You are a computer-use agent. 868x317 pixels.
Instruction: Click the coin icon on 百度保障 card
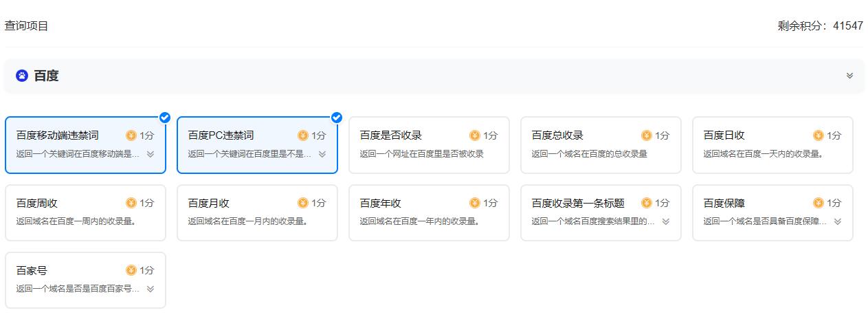tap(819, 203)
